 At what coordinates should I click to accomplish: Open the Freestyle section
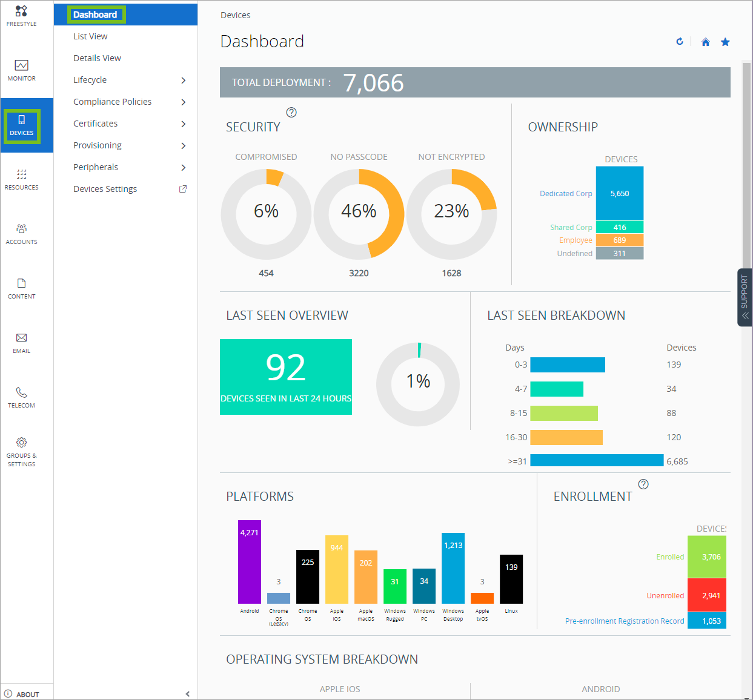tap(22, 16)
